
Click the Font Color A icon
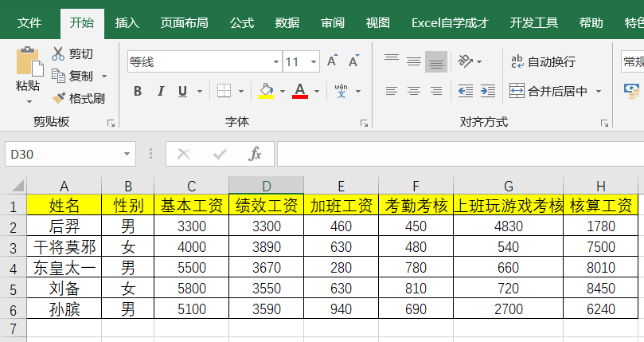300,91
